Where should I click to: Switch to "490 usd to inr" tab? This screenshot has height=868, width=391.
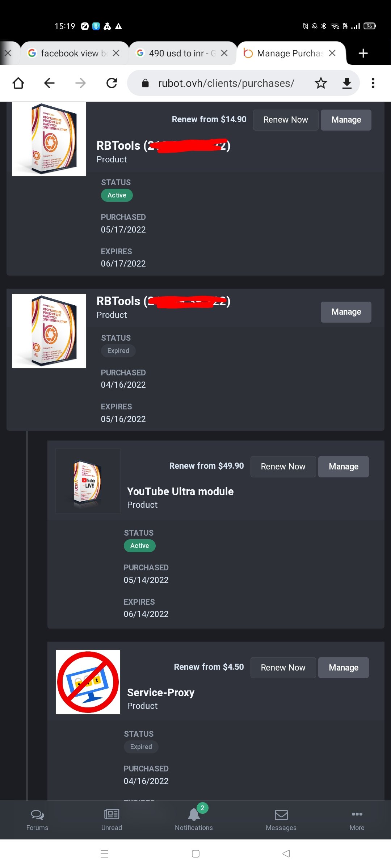[x=177, y=53]
